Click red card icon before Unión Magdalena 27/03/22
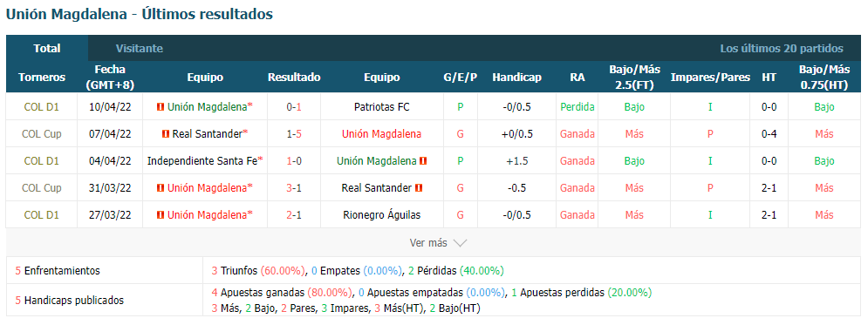Screen dimensions: 868x325 coord(161,215)
